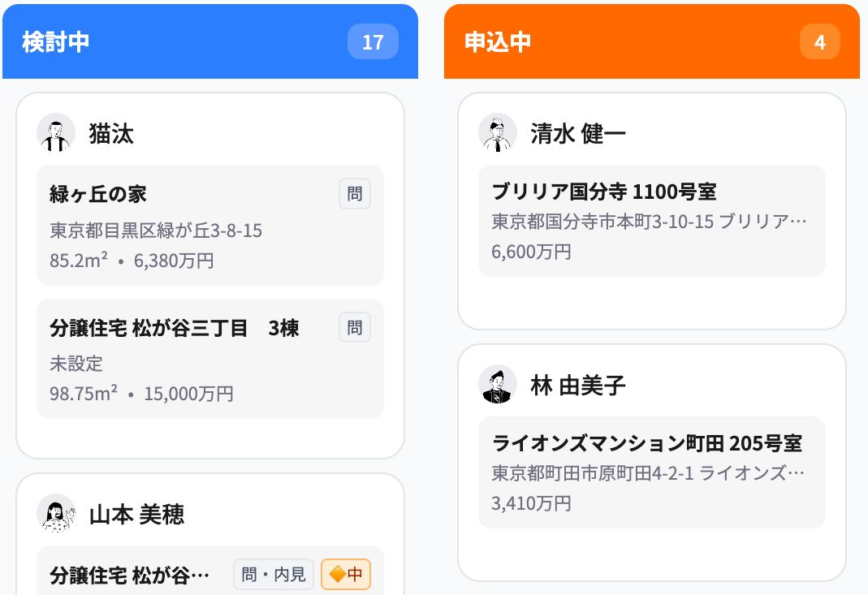Click 猫汰's avatar icon
Screen dimensions: 868x595
[x=55, y=132]
